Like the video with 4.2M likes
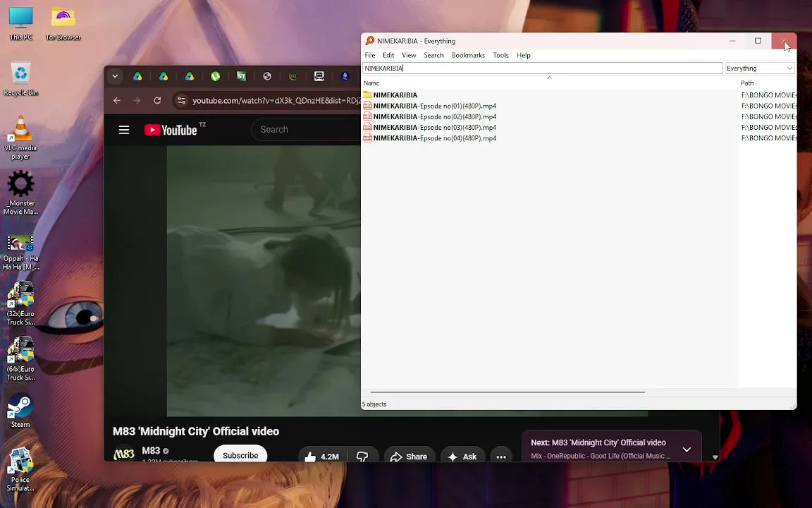 321,456
